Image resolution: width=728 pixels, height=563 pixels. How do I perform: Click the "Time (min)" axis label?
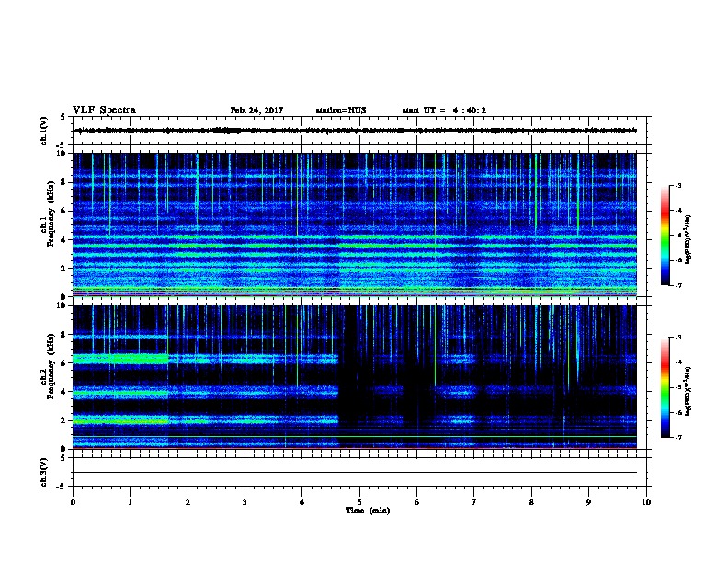coord(368,511)
